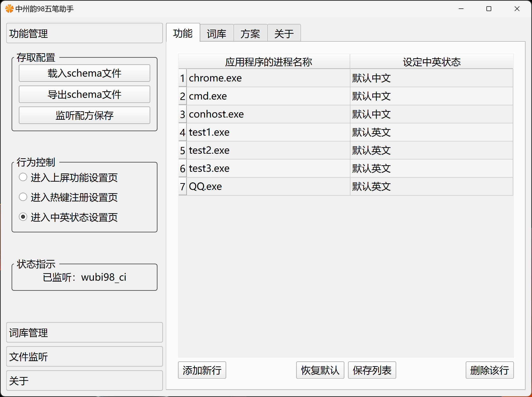The height and width of the screenshot is (397, 532).
Task: Select the 进入上屏功能设置页 radio button
Action: tap(23, 177)
